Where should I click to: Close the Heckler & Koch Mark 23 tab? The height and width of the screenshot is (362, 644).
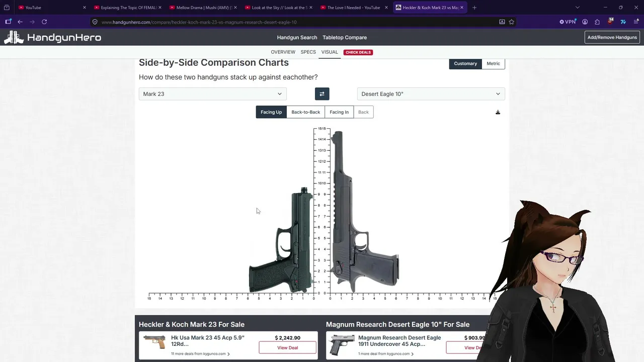pos(462,8)
